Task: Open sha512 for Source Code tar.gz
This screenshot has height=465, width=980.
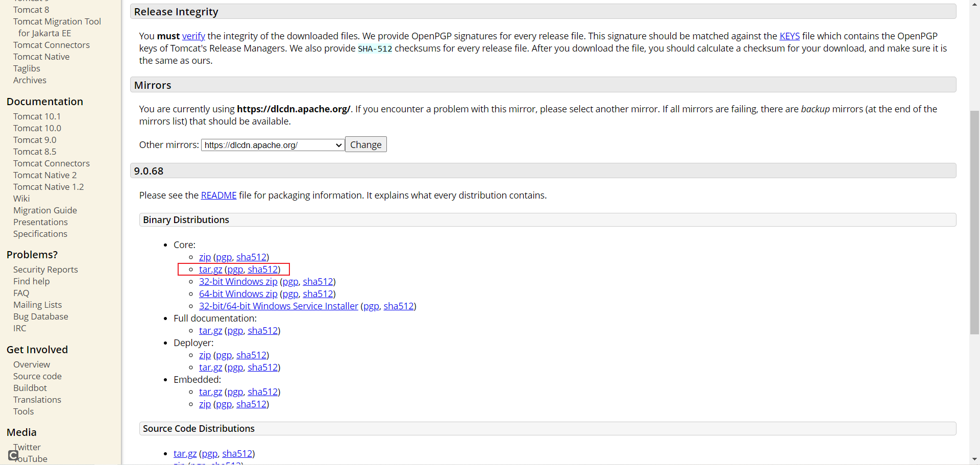Action: pos(237,453)
